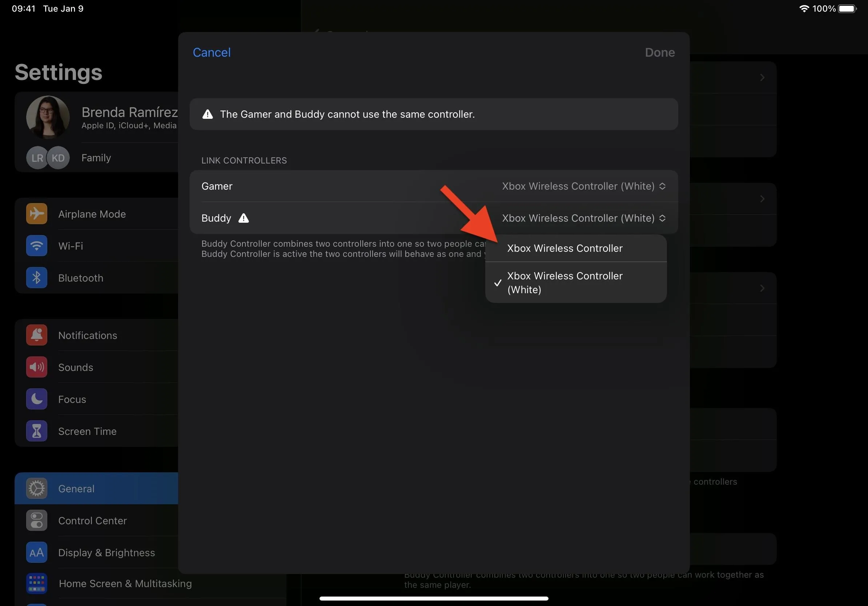The height and width of the screenshot is (606, 868).
Task: Open Brenda Ramírez profile photo
Action: (x=48, y=117)
